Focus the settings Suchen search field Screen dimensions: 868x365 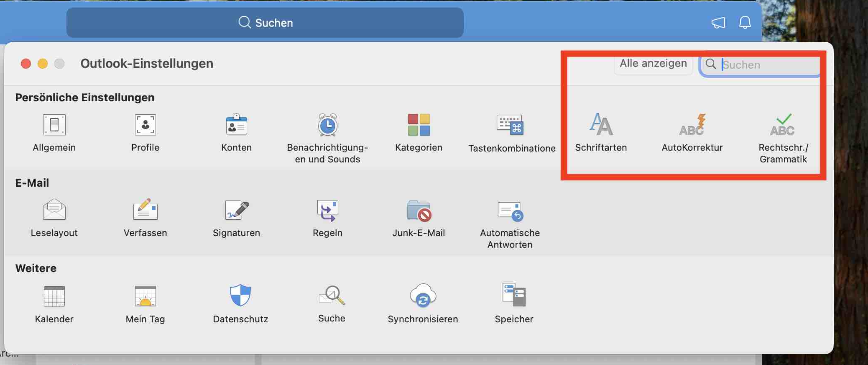point(761,65)
